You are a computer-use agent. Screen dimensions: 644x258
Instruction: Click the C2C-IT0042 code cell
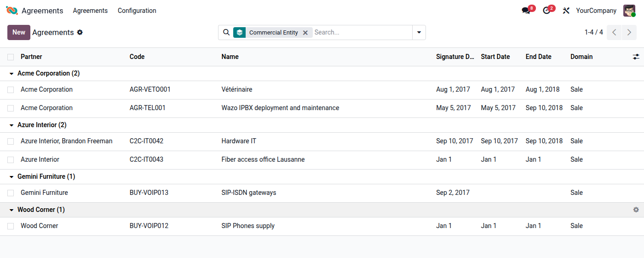(x=146, y=141)
